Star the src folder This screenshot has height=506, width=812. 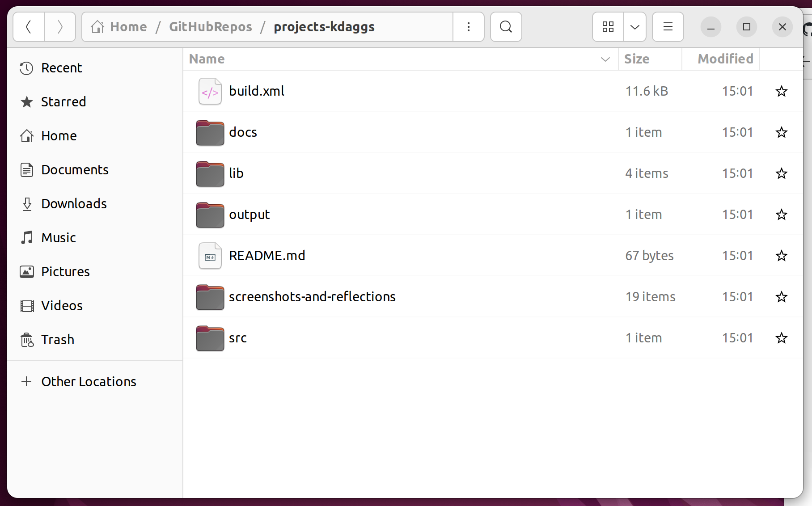tap(782, 338)
